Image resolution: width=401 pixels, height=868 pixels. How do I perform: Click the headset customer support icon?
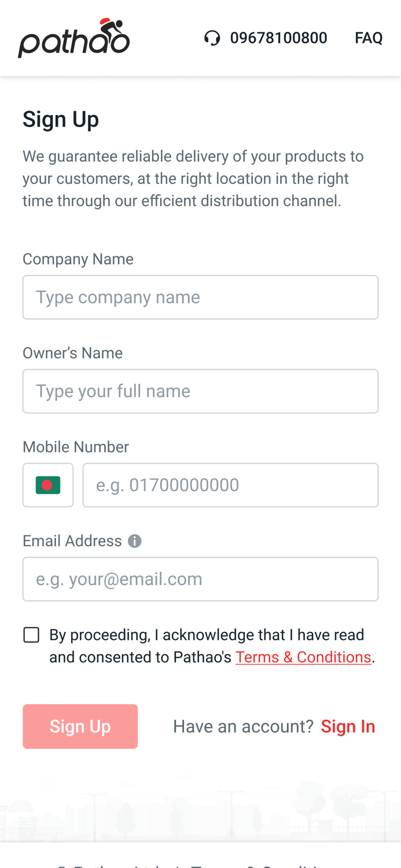click(x=212, y=37)
